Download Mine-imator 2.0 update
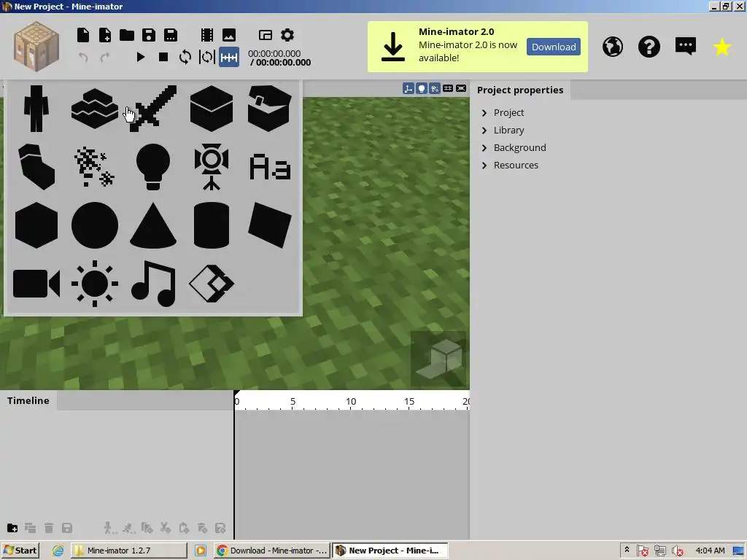The image size is (747, 560). pyautogui.click(x=554, y=47)
